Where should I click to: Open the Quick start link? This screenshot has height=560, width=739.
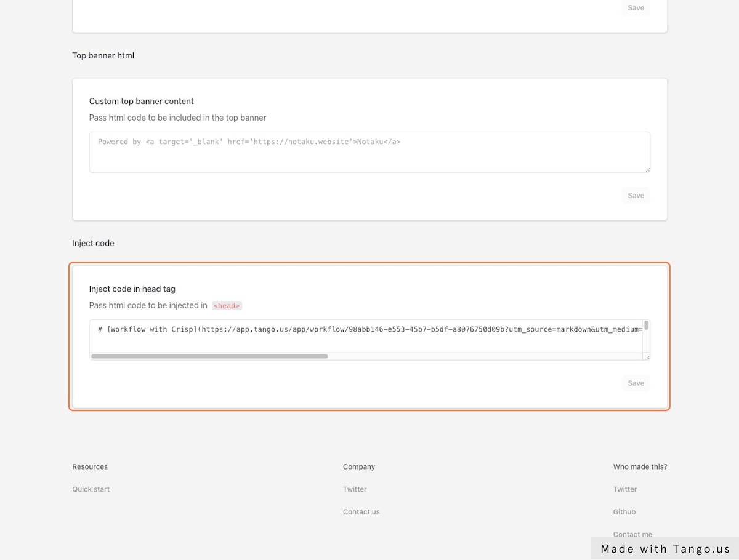point(91,489)
